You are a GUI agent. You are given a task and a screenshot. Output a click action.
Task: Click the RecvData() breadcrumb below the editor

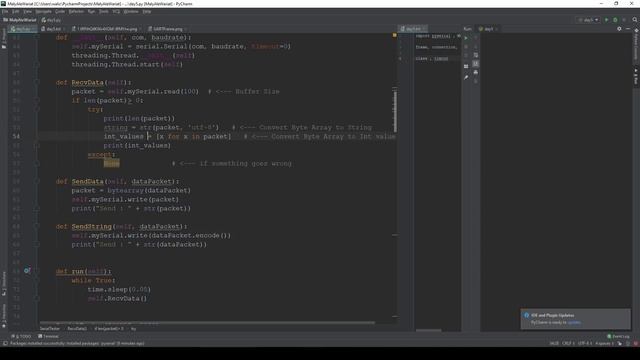(x=76, y=329)
